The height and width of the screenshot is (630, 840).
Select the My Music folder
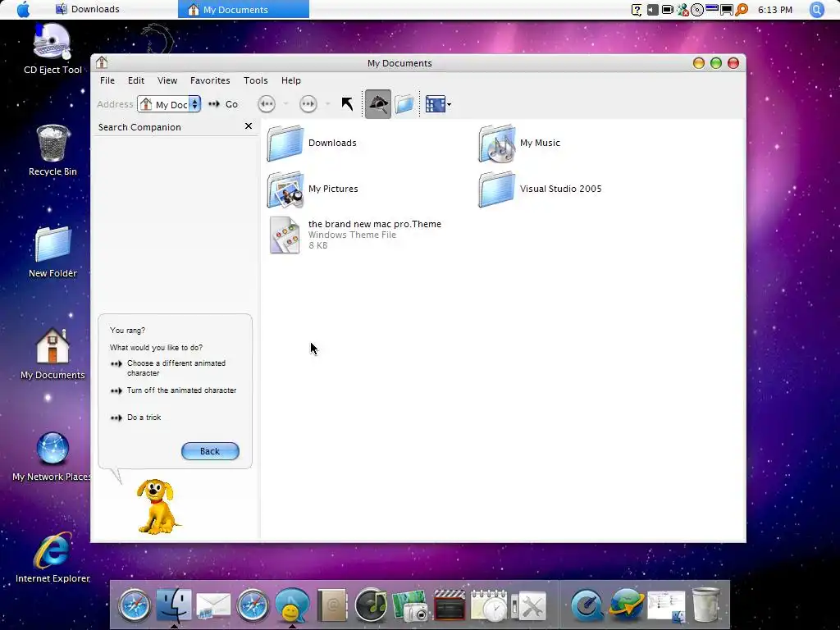tap(519, 143)
